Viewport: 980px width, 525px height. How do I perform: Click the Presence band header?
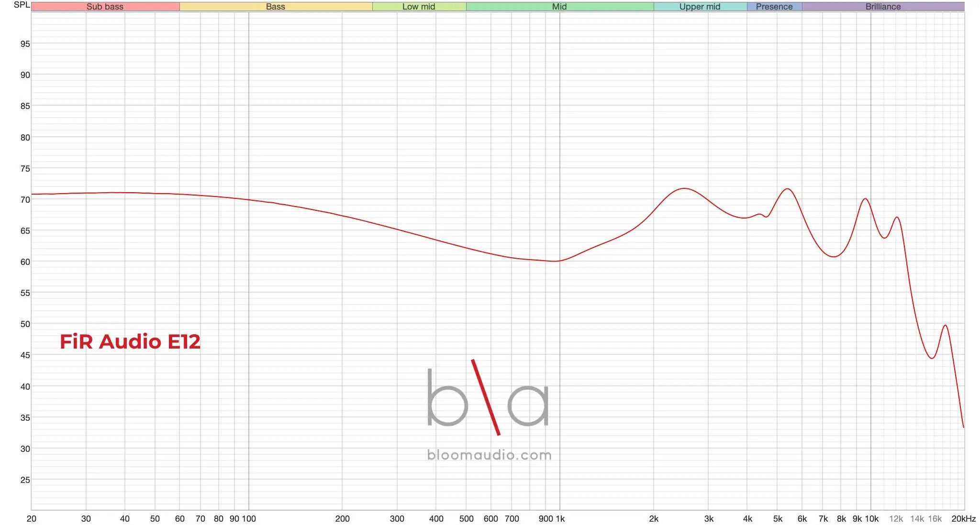774,7
